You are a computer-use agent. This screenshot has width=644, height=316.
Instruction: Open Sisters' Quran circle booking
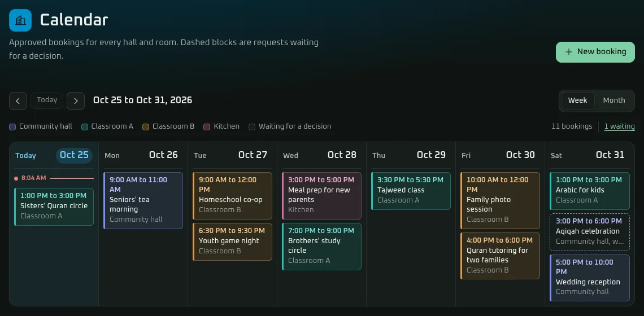click(x=54, y=207)
